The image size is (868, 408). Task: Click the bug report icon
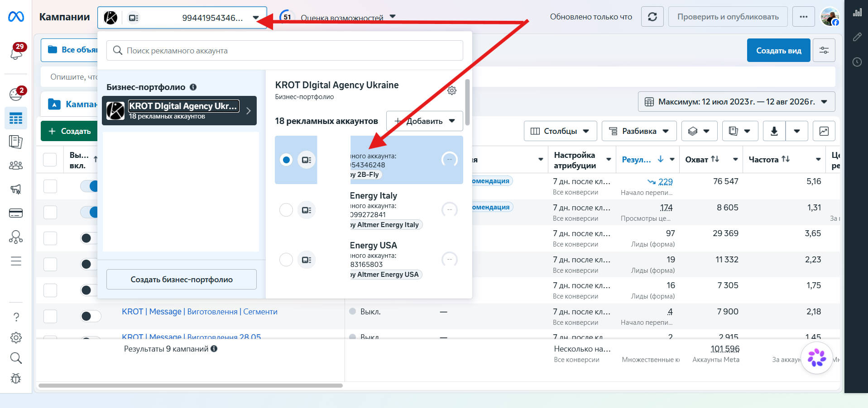coord(16,379)
